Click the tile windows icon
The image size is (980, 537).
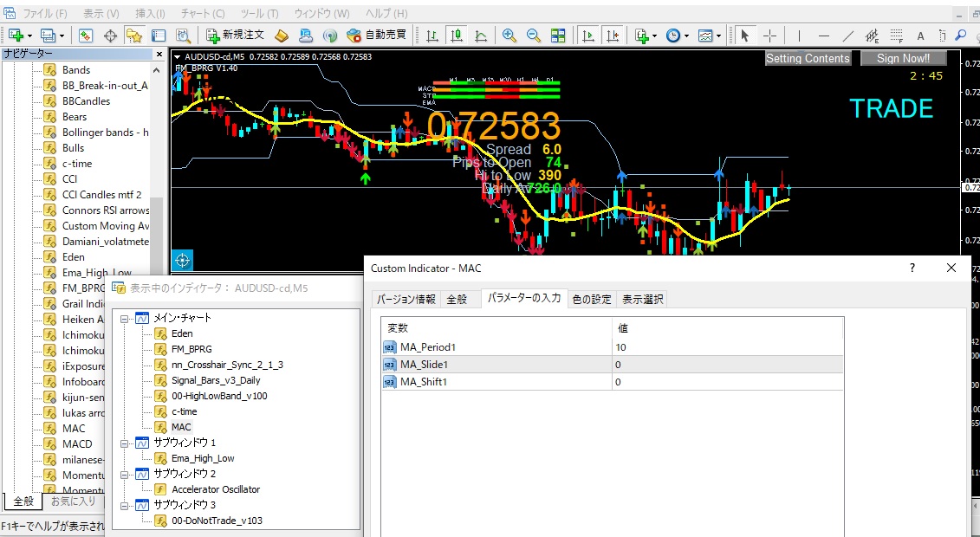[559, 36]
